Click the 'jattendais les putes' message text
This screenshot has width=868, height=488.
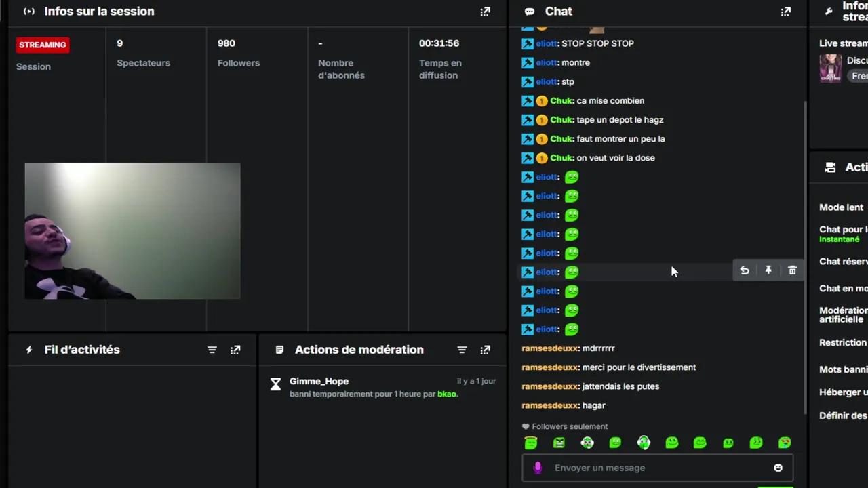tap(620, 386)
